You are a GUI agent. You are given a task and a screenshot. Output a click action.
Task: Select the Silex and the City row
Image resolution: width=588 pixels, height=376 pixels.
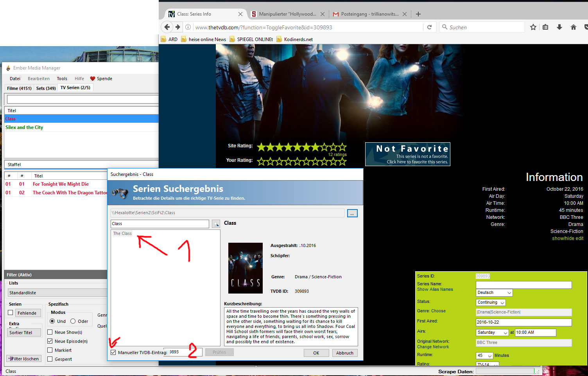click(81, 127)
